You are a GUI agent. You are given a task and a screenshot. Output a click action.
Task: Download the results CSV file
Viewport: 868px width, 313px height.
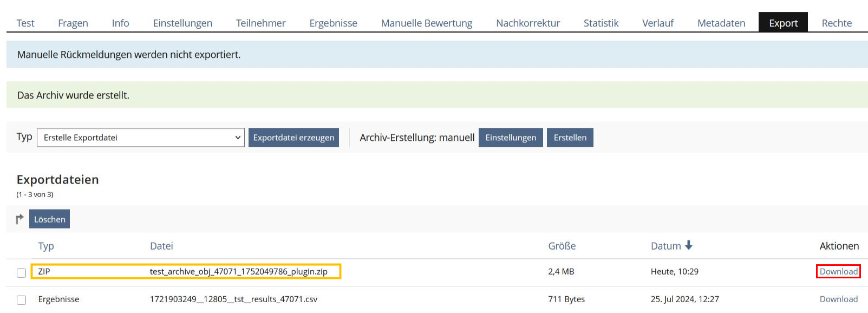pos(838,299)
